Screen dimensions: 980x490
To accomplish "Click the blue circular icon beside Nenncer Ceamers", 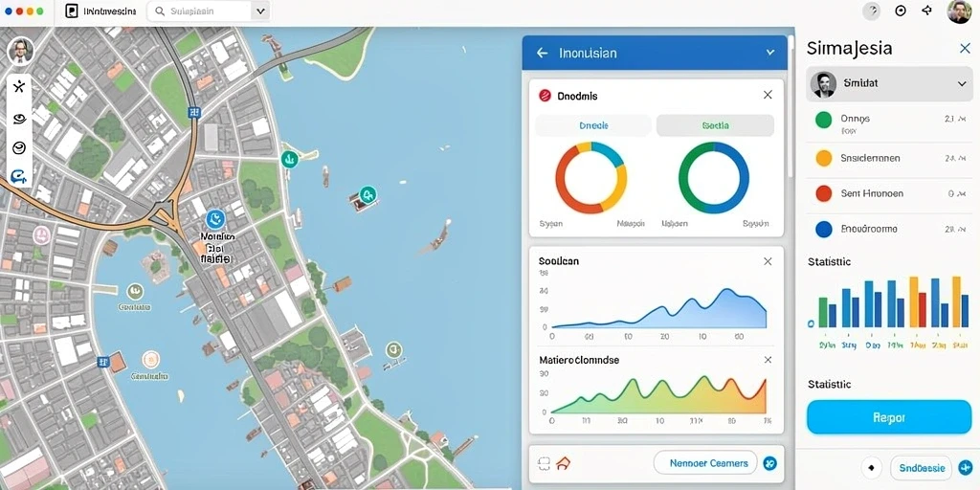I will [770, 463].
